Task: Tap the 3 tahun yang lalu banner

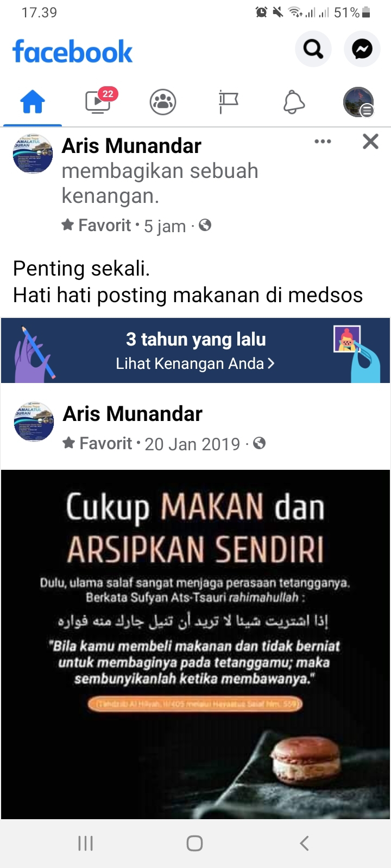Action: point(195,350)
